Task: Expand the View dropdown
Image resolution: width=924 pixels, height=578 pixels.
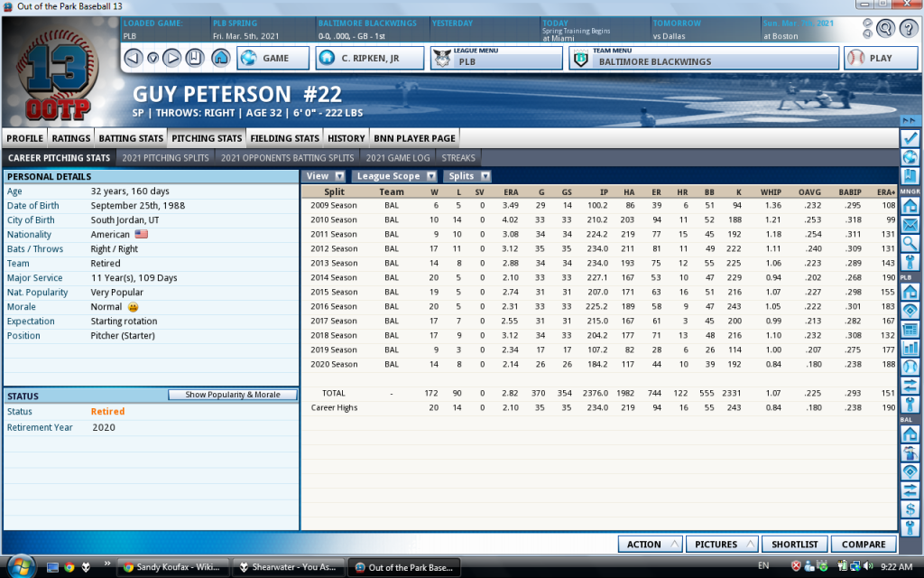Action: point(325,176)
